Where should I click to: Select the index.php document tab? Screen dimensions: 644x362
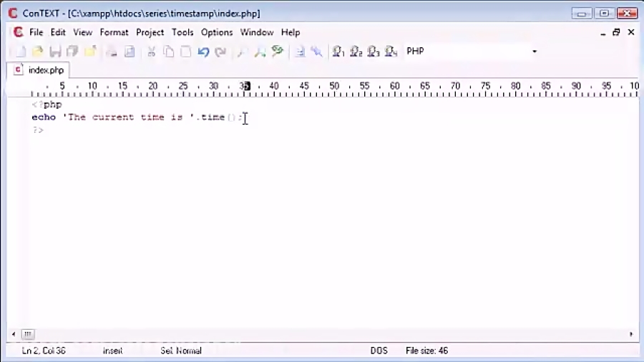tap(38, 70)
